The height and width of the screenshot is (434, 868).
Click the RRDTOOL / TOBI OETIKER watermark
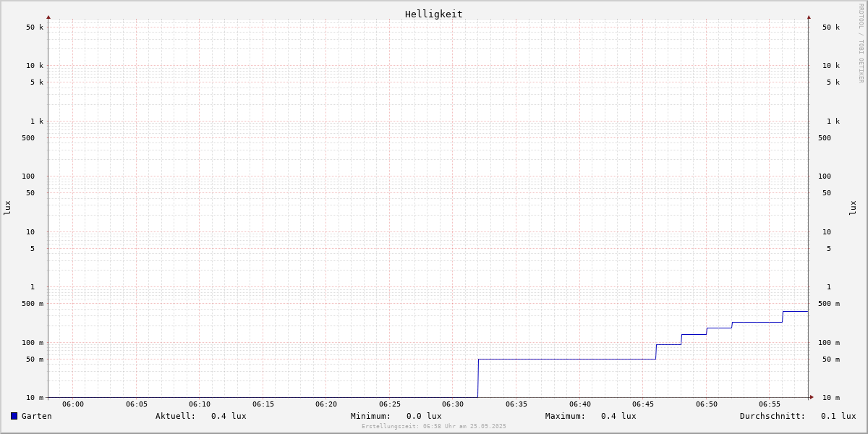click(861, 43)
